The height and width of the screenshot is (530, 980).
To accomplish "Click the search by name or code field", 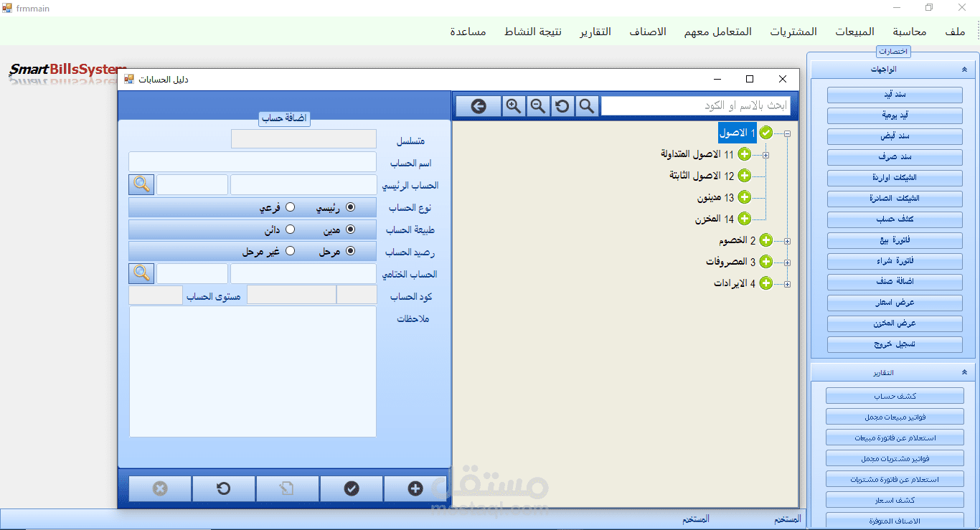I will click(x=695, y=106).
